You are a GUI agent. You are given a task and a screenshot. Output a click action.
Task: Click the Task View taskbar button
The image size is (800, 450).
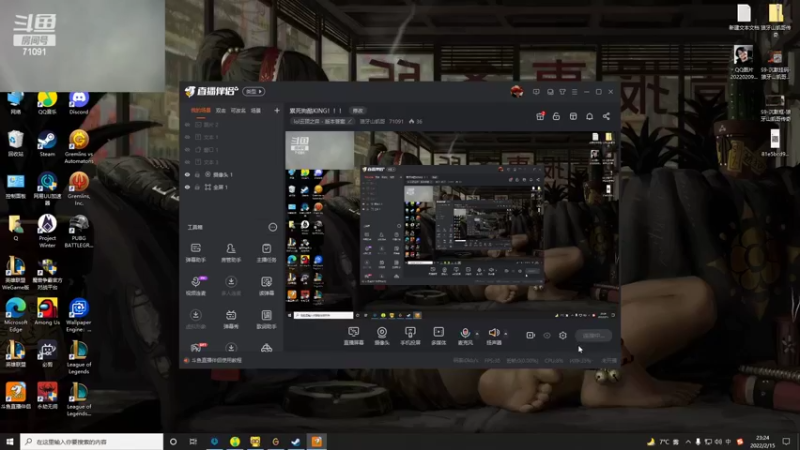tap(193, 441)
